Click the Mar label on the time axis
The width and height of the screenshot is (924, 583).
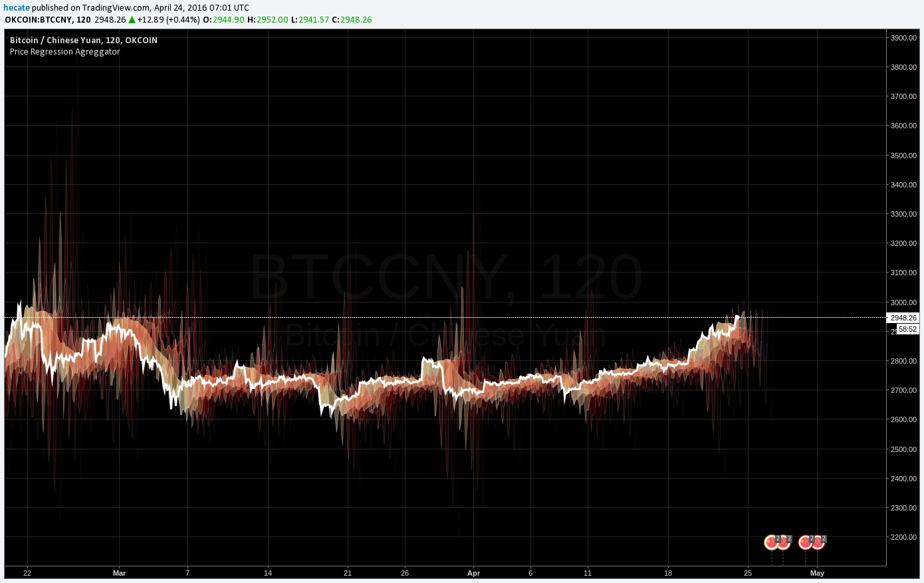tap(120, 573)
